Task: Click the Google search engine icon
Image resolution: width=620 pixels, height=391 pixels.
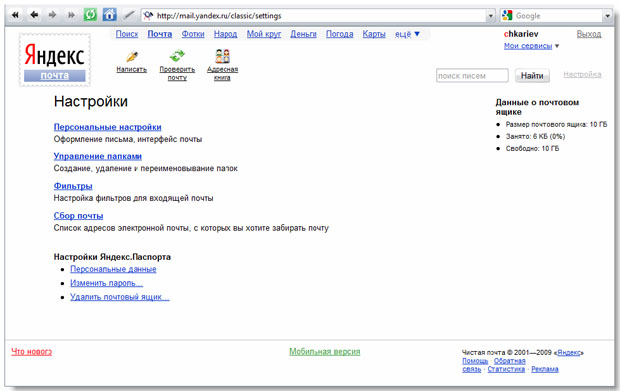Action: point(507,15)
